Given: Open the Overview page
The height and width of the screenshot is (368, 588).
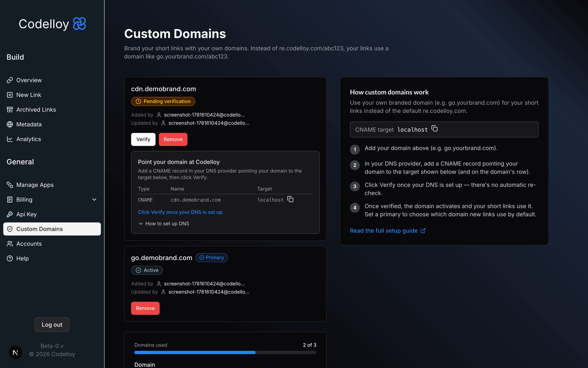Looking at the screenshot, I should (52, 80).
